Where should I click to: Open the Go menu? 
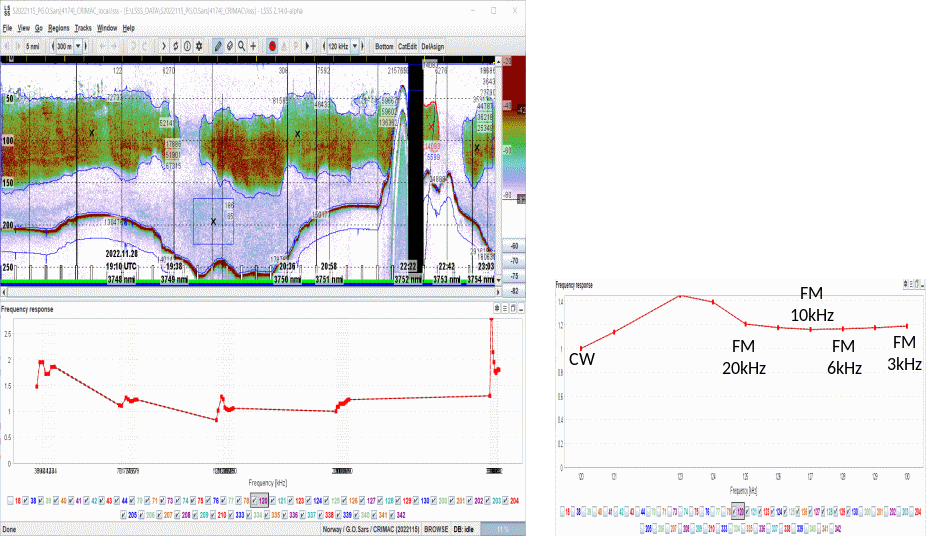coord(39,28)
